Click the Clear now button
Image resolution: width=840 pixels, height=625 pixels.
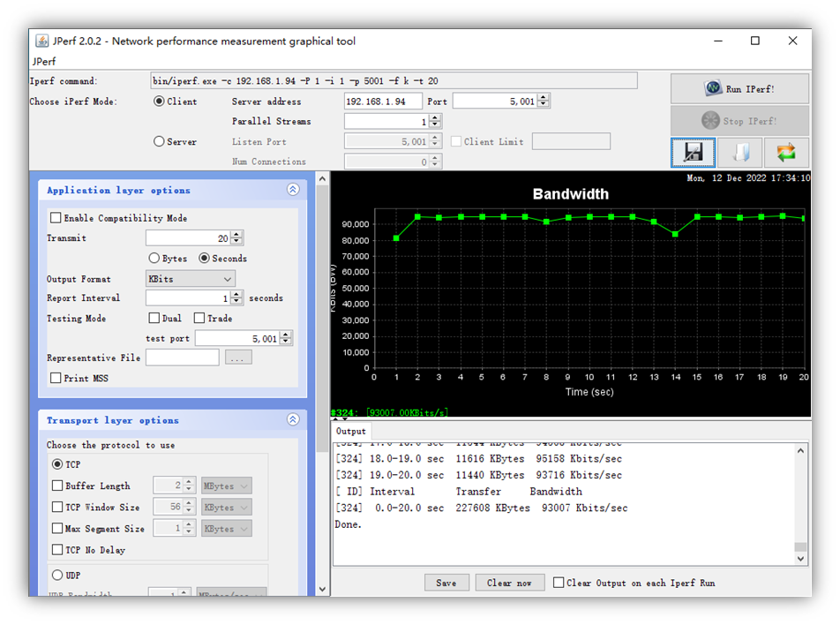tap(509, 583)
